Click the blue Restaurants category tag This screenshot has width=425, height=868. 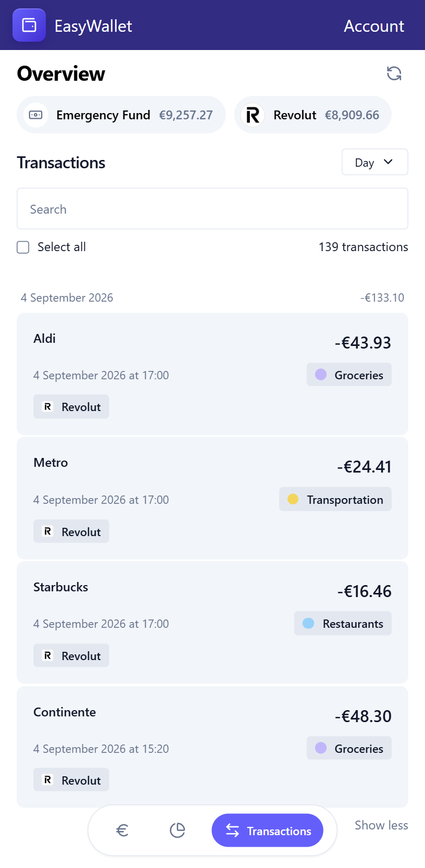tap(343, 623)
